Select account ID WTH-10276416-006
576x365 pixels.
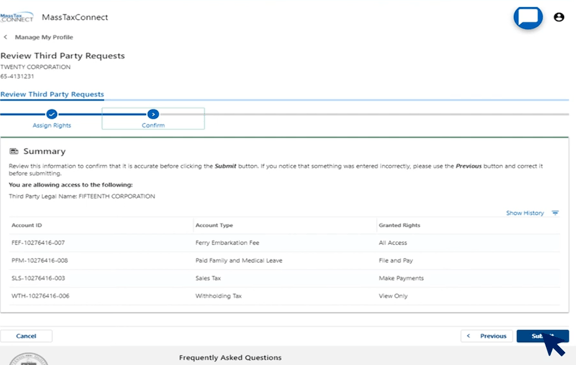click(x=40, y=296)
